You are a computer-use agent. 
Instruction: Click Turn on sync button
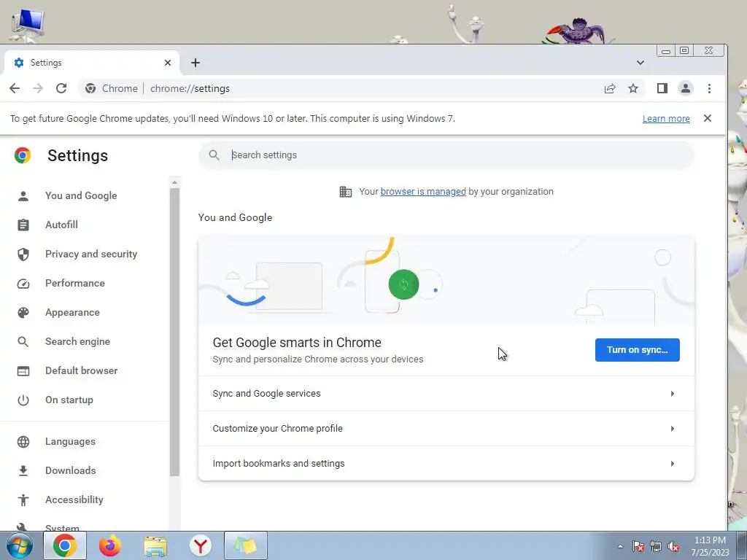click(637, 350)
